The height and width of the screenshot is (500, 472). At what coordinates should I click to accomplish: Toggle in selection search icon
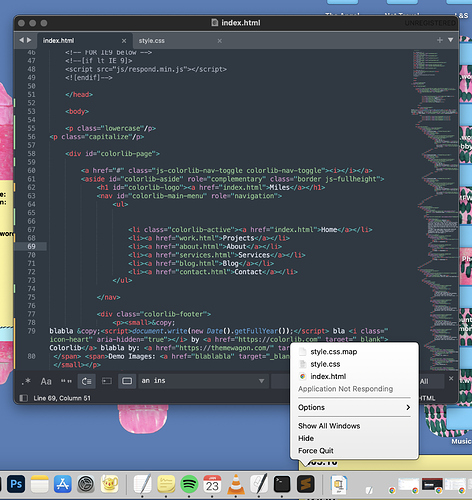click(107, 381)
